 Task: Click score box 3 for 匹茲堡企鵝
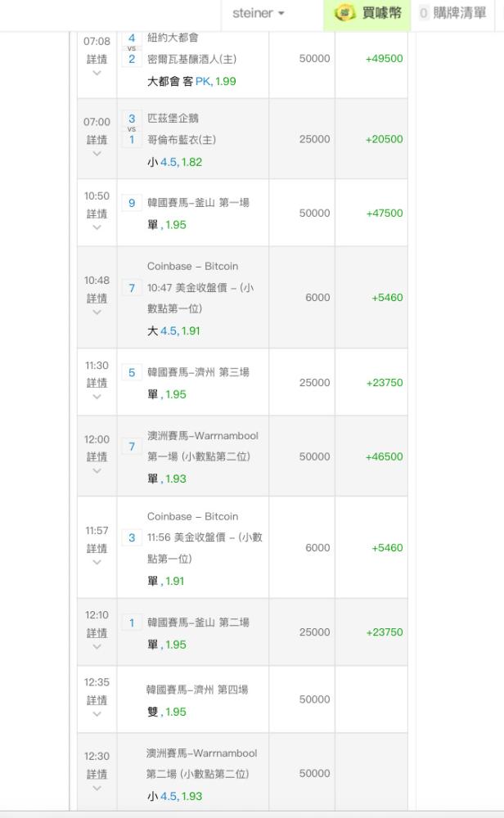click(132, 119)
